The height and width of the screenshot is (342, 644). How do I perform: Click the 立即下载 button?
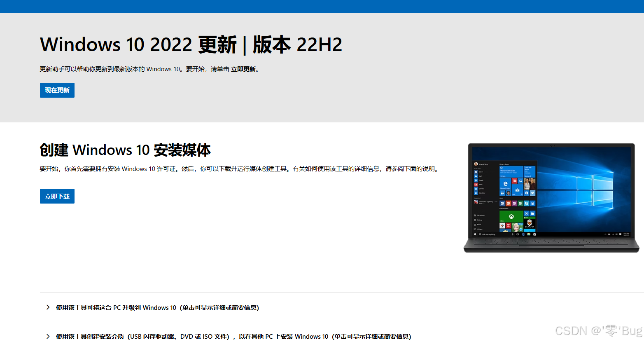57,196
